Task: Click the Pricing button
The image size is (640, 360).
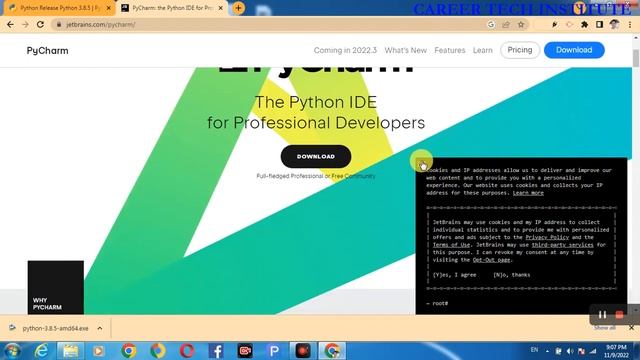Action: (x=520, y=50)
